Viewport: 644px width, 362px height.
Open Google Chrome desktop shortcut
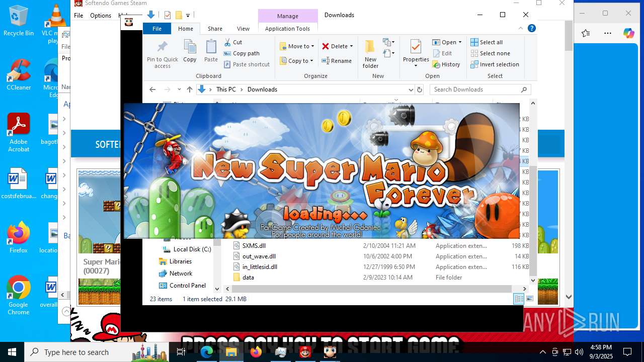19,296
